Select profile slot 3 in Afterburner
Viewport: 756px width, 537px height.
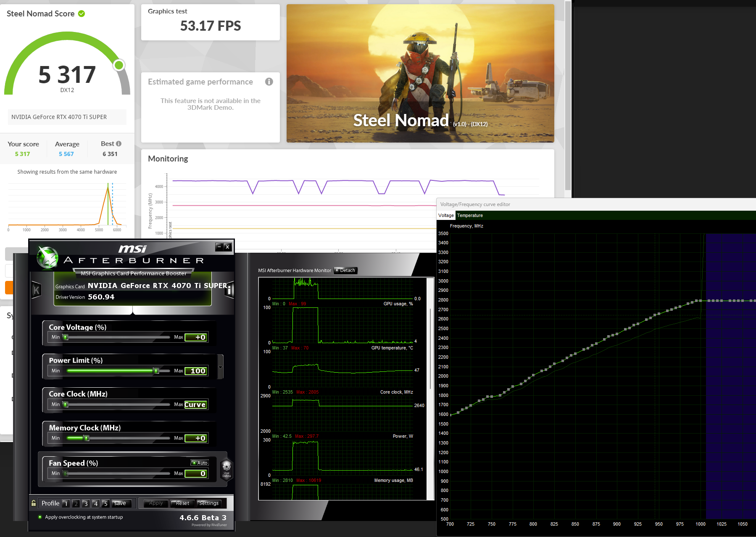click(85, 503)
